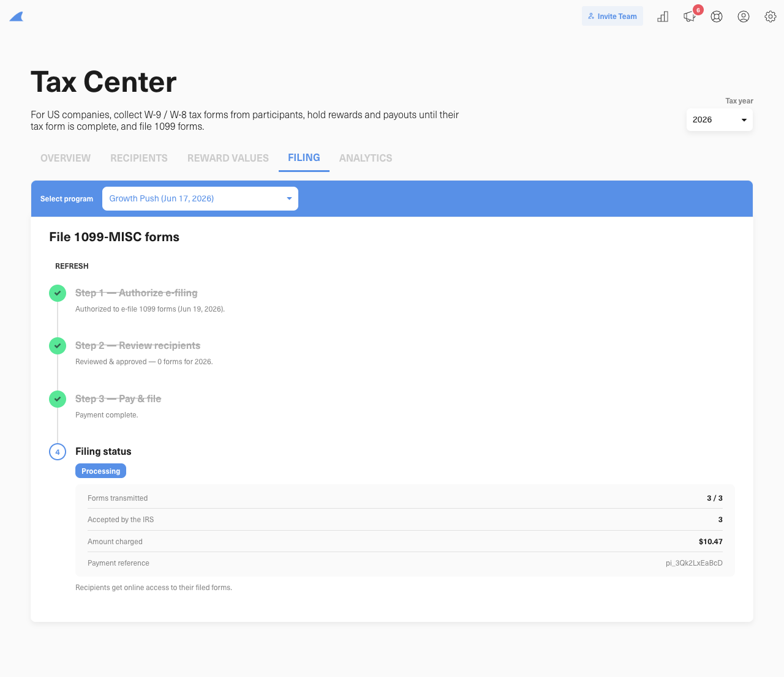The width and height of the screenshot is (784, 677).
Task: Click the Invite Team button
Action: pos(612,16)
